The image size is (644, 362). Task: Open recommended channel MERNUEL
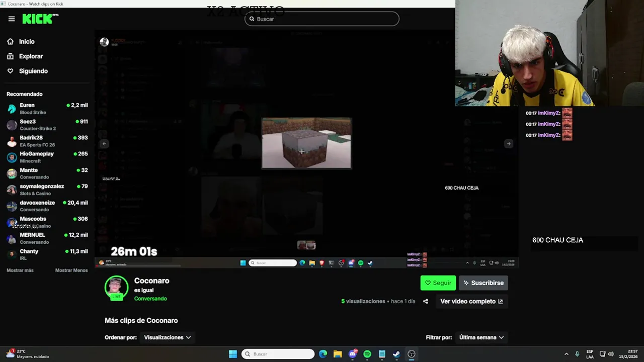(x=47, y=238)
